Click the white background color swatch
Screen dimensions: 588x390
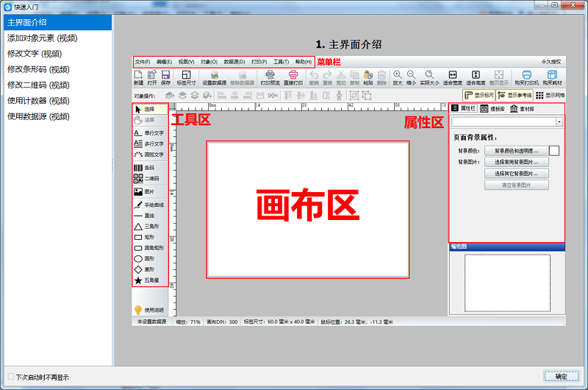point(554,150)
